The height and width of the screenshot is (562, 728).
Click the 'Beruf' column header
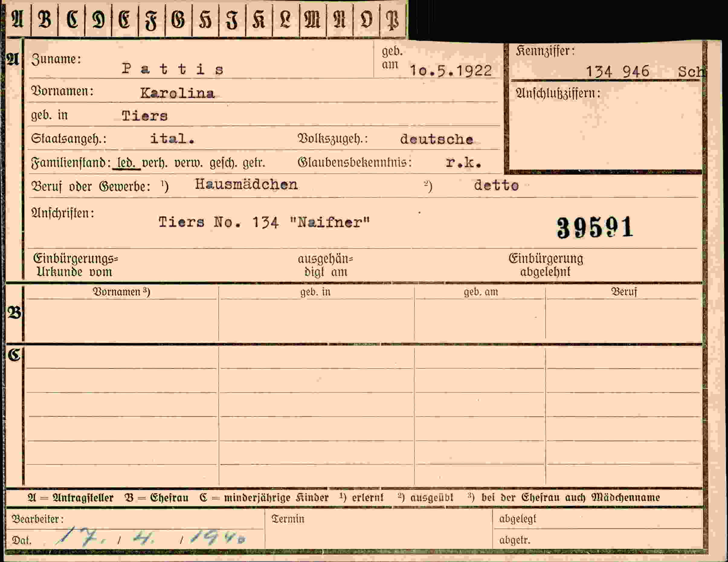point(624,292)
